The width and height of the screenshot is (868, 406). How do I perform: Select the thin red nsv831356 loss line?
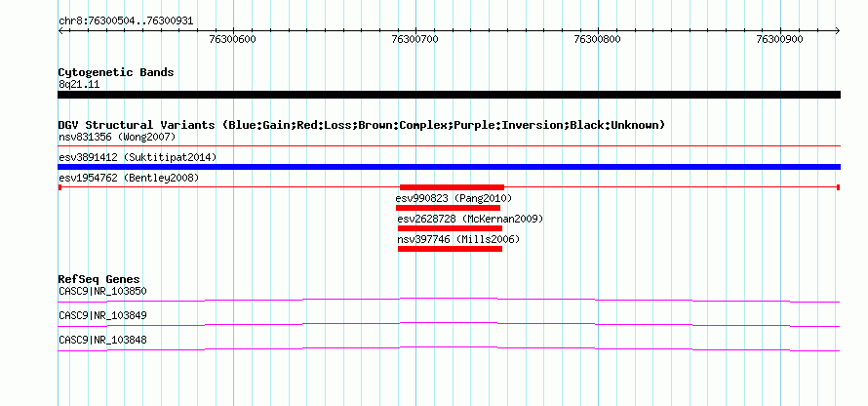(449, 145)
